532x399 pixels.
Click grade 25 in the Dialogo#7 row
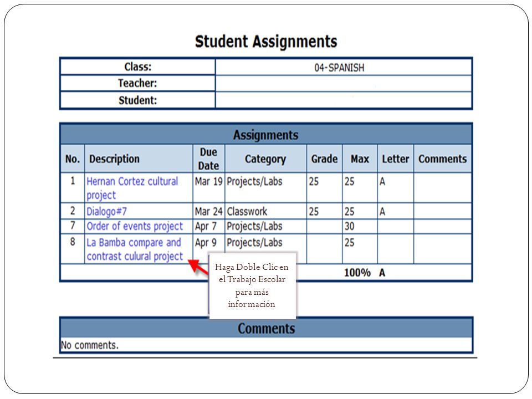(314, 211)
